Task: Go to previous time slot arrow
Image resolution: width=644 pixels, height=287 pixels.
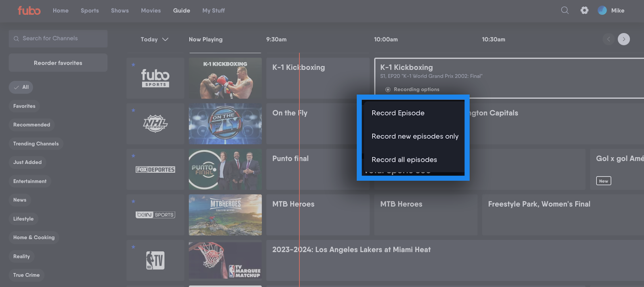Action: pyautogui.click(x=609, y=39)
